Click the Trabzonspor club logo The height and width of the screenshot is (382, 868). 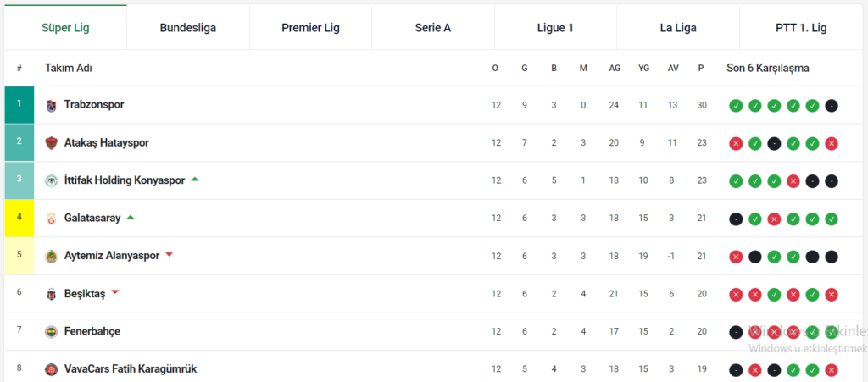(52, 105)
